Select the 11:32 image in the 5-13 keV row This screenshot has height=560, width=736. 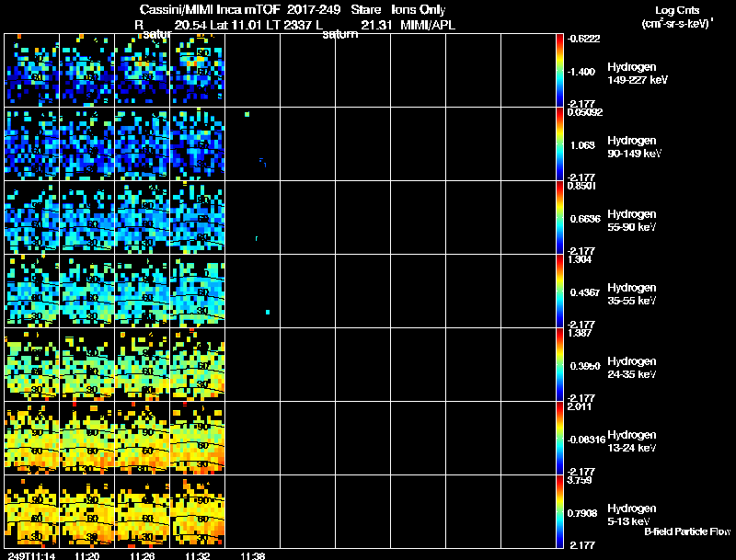pyautogui.click(x=198, y=511)
